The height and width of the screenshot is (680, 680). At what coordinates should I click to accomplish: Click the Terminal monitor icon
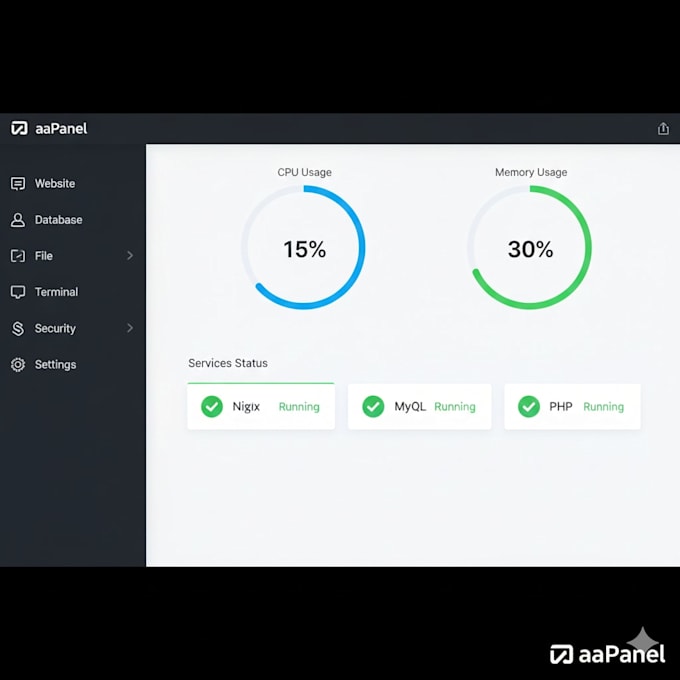(x=18, y=292)
